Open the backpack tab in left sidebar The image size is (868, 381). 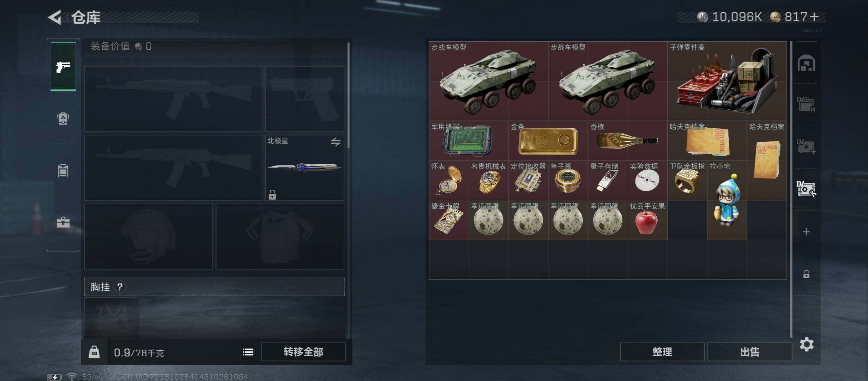coord(63,118)
